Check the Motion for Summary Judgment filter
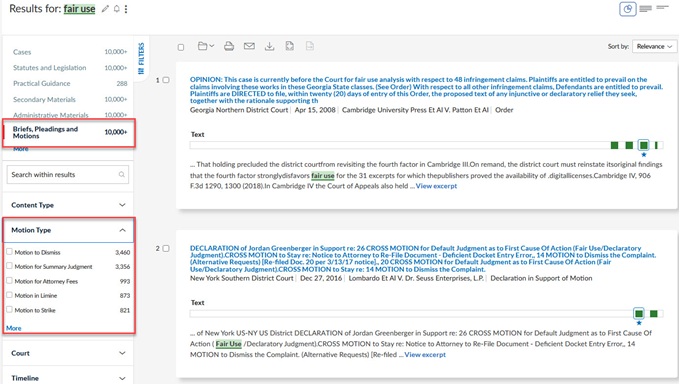Screen dimensions: 680x385 [10, 266]
